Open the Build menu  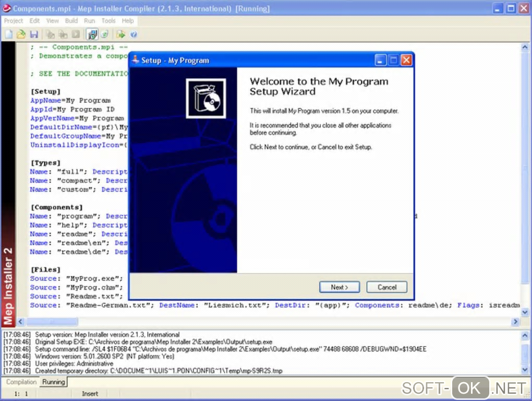click(71, 21)
